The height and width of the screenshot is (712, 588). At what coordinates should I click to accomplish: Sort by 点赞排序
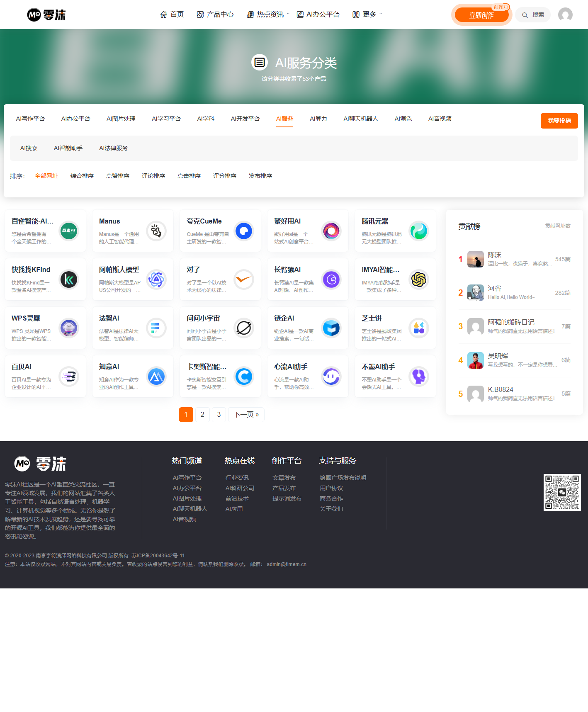click(118, 176)
